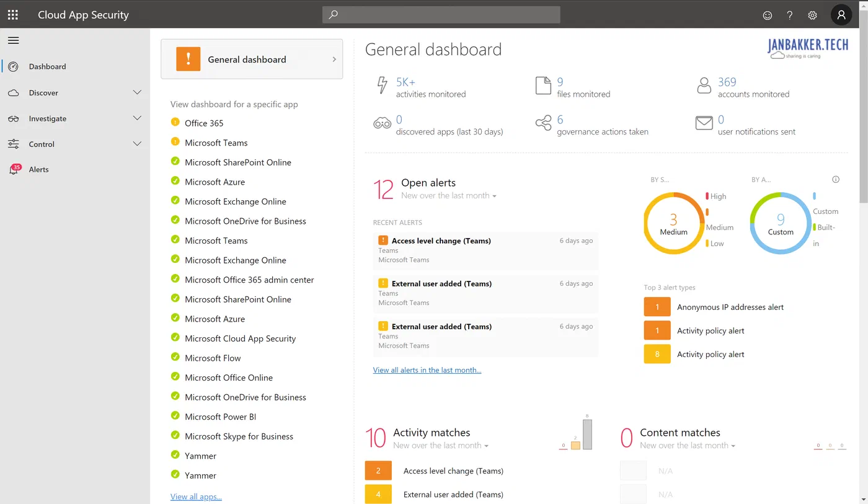This screenshot has height=504, width=868.
Task: Click the Office 365 warning status icon
Action: [x=175, y=122]
